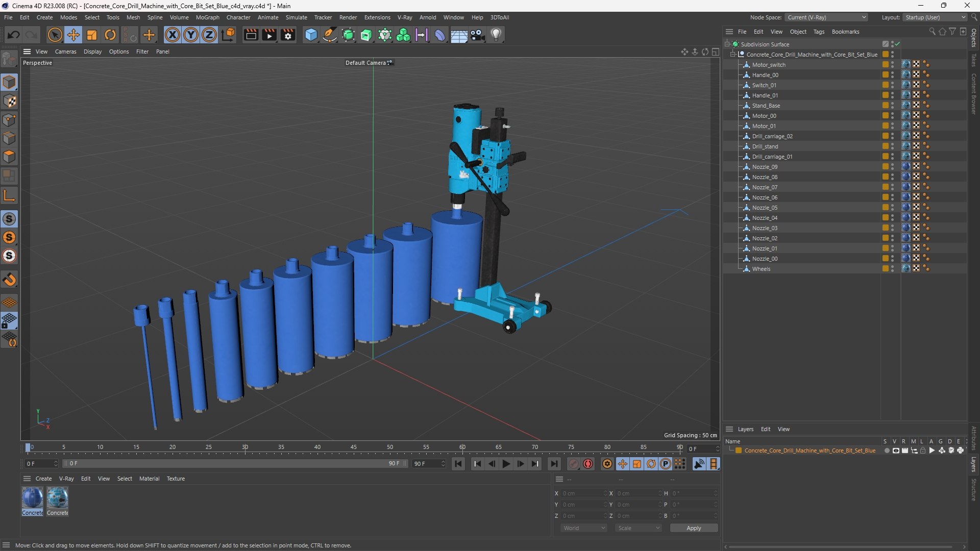The width and height of the screenshot is (980, 551).
Task: Click frame 30 on the timeline ruler
Action: click(x=245, y=447)
